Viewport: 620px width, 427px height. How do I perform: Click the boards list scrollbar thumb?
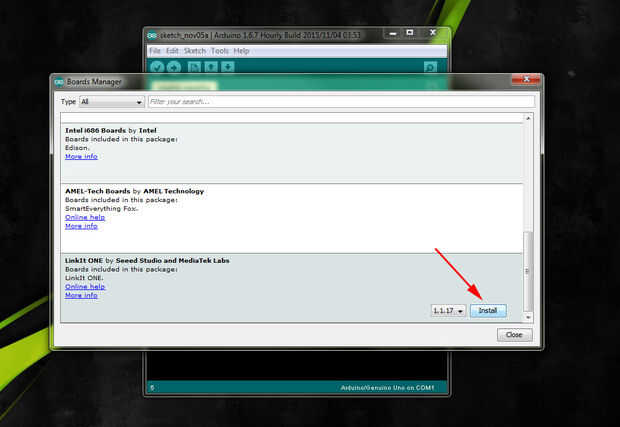click(x=528, y=271)
